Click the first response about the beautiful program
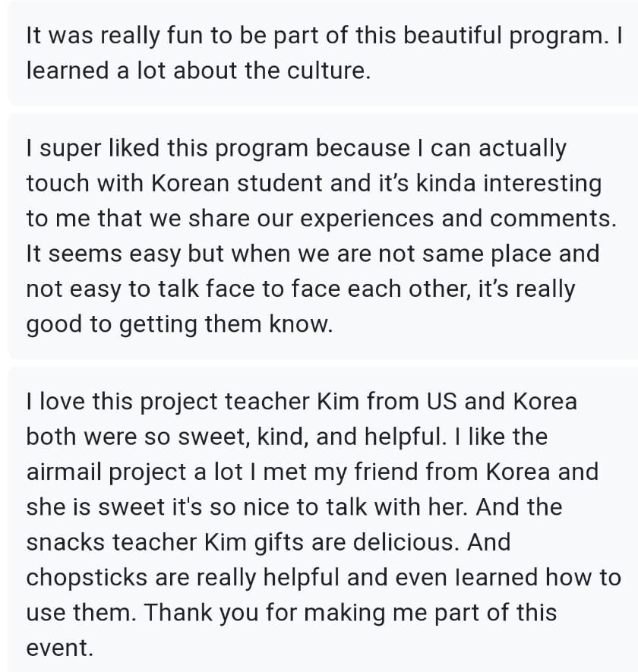The width and height of the screenshot is (638, 672). [x=319, y=53]
